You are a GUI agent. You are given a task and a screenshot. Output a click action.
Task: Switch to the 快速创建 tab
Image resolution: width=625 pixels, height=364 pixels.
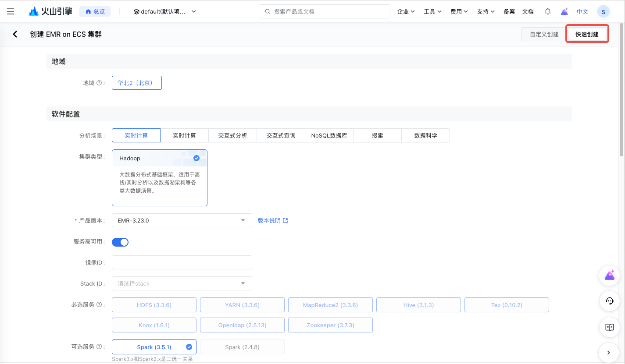coord(587,34)
